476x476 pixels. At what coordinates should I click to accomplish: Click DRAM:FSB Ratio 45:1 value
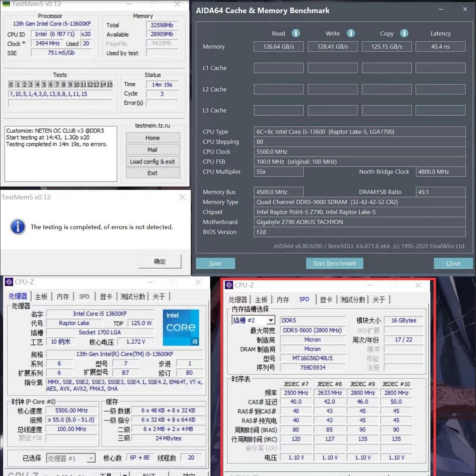point(441,192)
